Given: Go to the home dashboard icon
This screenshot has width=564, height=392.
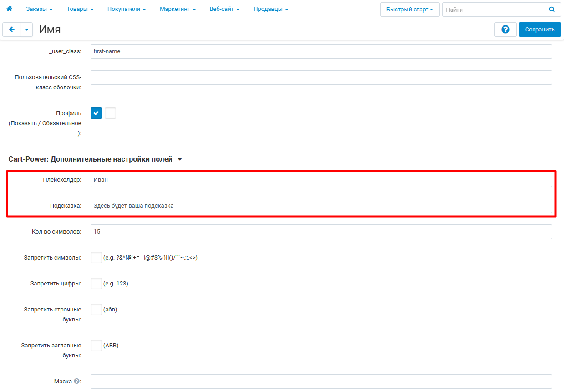Looking at the screenshot, I should [x=9, y=9].
